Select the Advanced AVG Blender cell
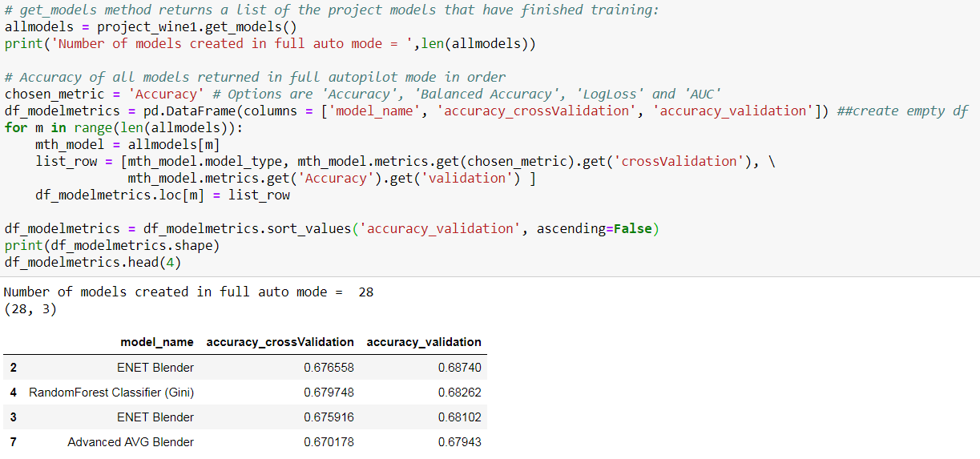This screenshot has height=459, width=980. pyautogui.click(x=131, y=442)
